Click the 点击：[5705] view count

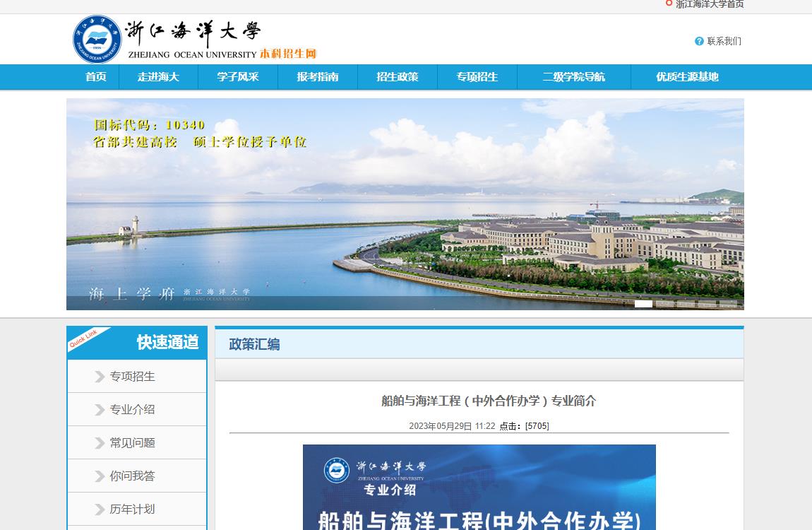click(x=524, y=426)
